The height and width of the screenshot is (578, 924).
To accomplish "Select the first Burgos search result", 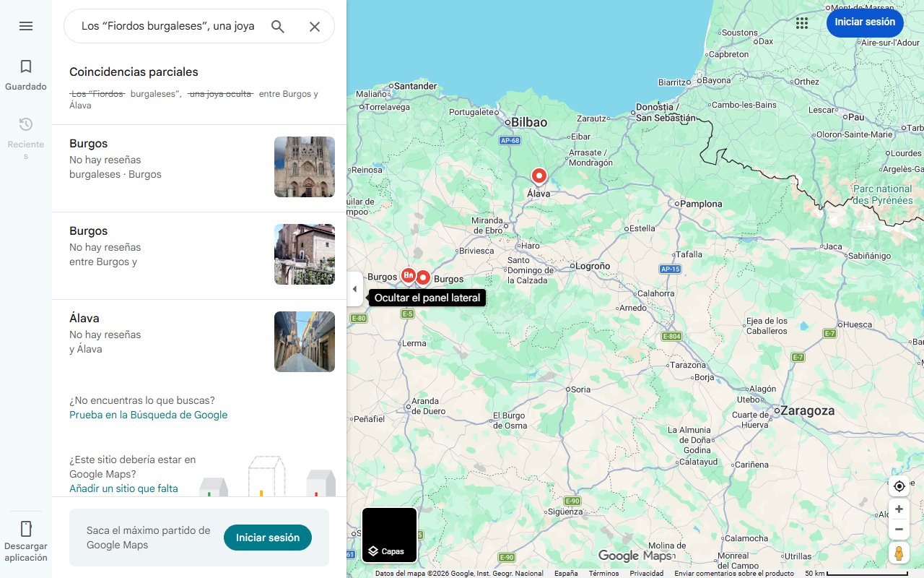I will [x=144, y=166].
